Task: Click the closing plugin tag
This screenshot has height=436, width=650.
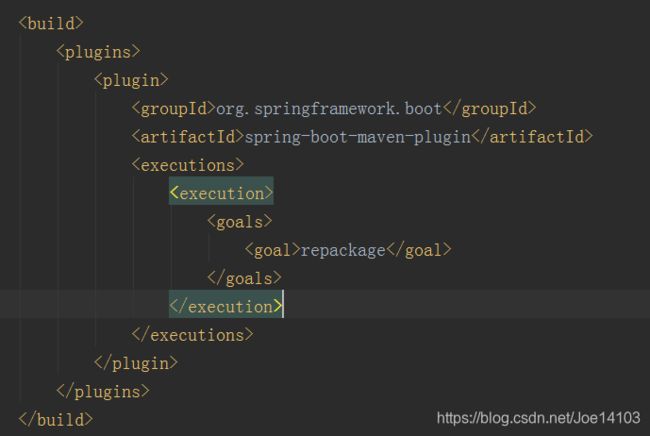Action: click(136, 363)
